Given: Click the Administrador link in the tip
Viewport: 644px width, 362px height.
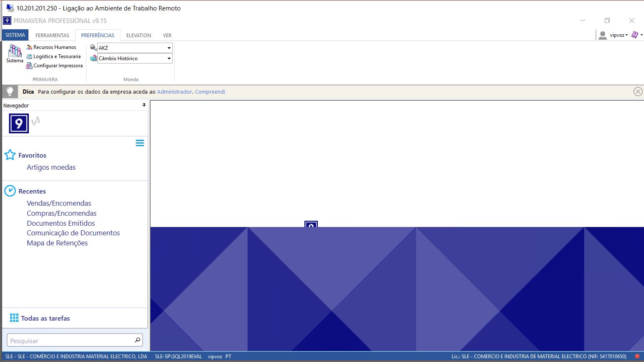Looking at the screenshot, I should point(174,92).
